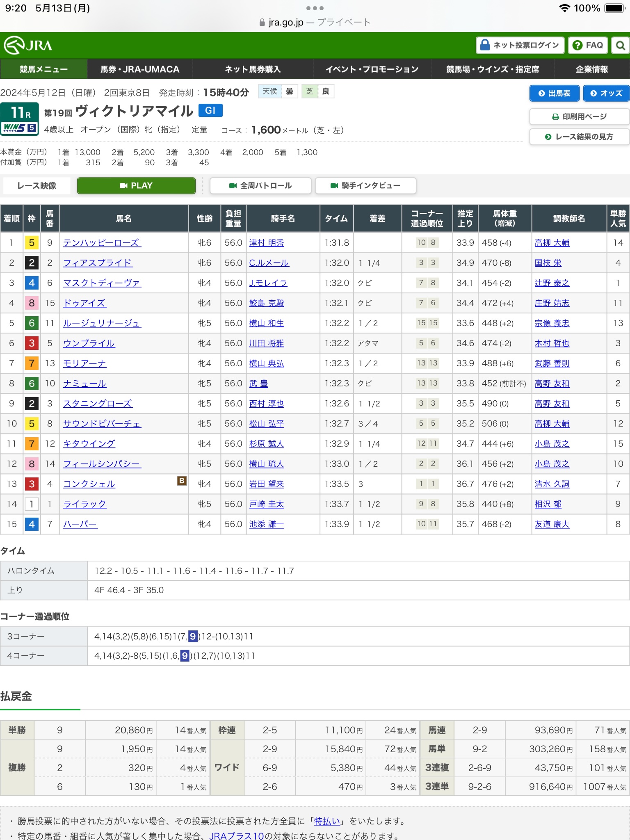Tap the three-dot multitasking indicator

(x=315, y=8)
